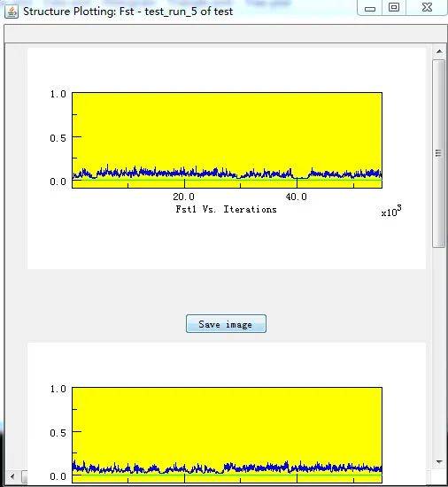Open the Java icon window menu

[x=12, y=12]
